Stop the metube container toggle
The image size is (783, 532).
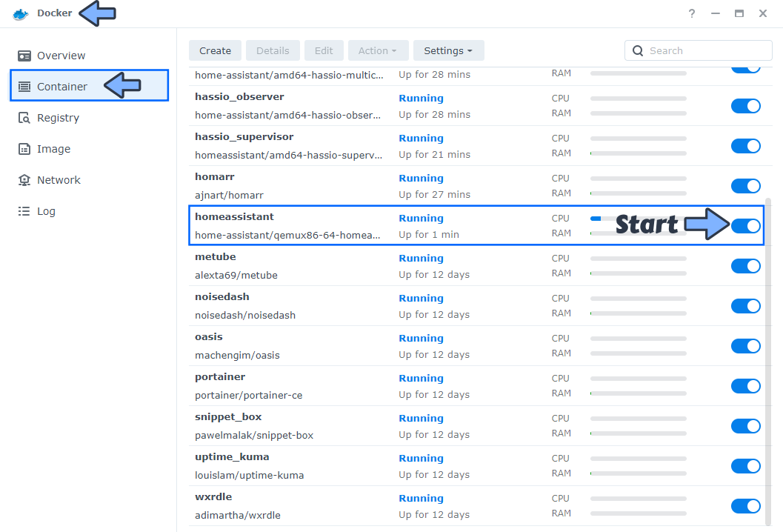(x=745, y=266)
